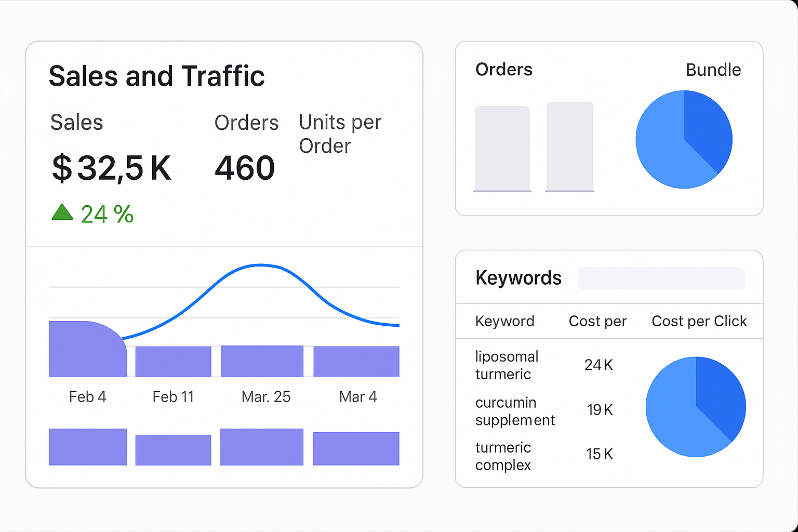Click the peak of the blue line chart

point(260,265)
